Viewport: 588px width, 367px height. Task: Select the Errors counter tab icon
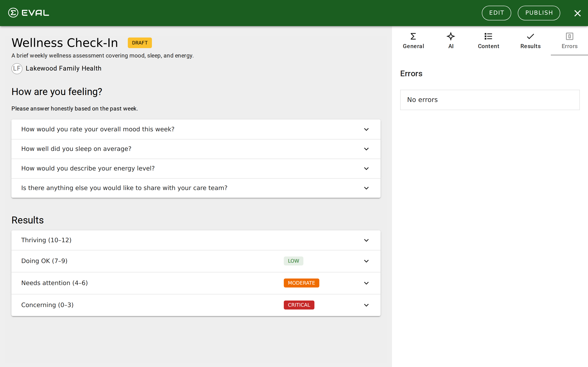(x=569, y=36)
